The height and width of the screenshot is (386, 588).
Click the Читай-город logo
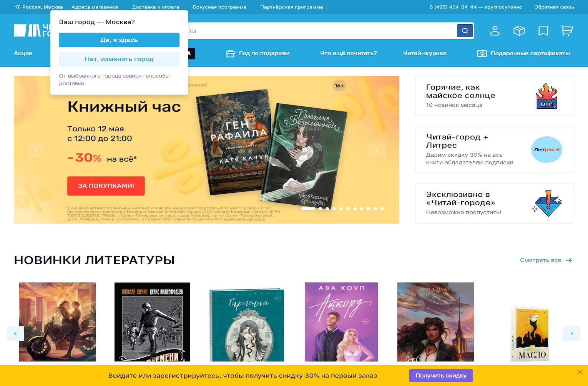(32, 31)
